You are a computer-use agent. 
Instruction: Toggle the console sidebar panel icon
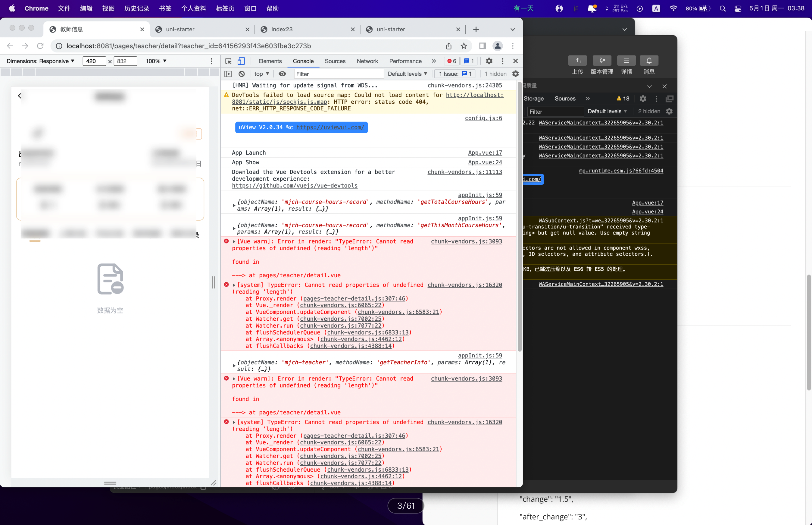point(228,74)
